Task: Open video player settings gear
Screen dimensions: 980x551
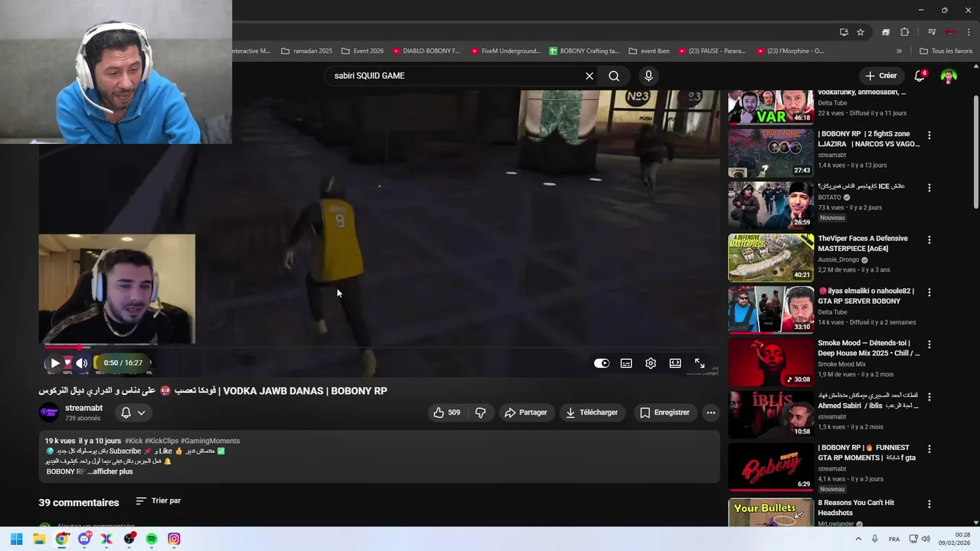Action: (x=651, y=364)
